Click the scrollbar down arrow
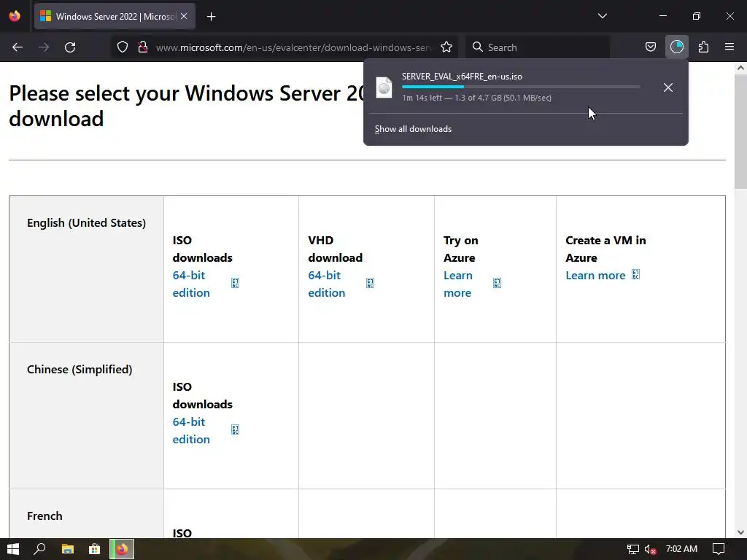Viewport: 747px width, 560px height. click(740, 532)
